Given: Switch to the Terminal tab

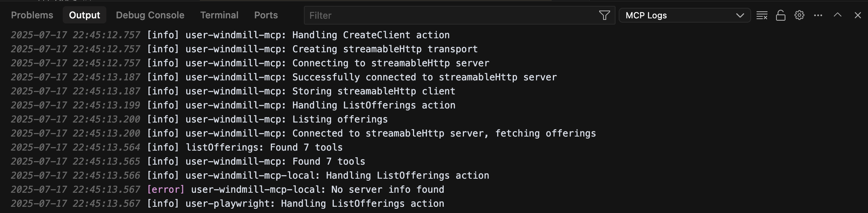Looking at the screenshot, I should 219,15.
